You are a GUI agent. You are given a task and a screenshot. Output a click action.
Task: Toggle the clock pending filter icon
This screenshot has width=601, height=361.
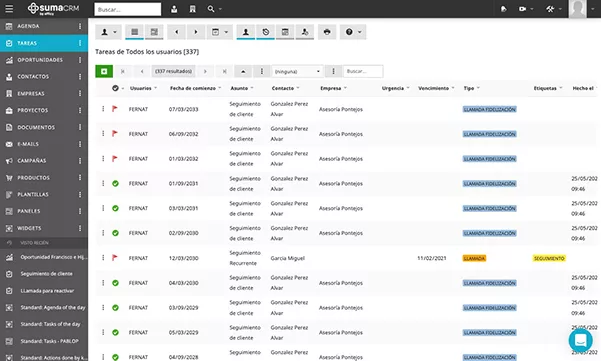tap(266, 32)
